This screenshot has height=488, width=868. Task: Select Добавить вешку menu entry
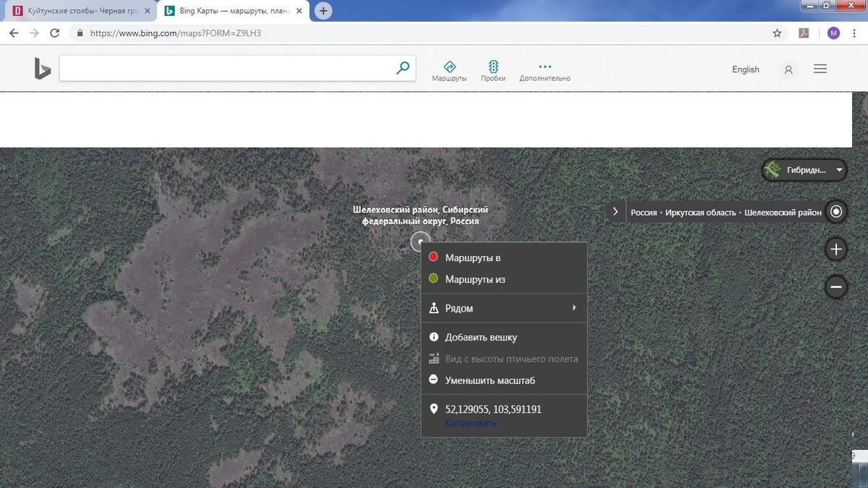pyautogui.click(x=504, y=337)
